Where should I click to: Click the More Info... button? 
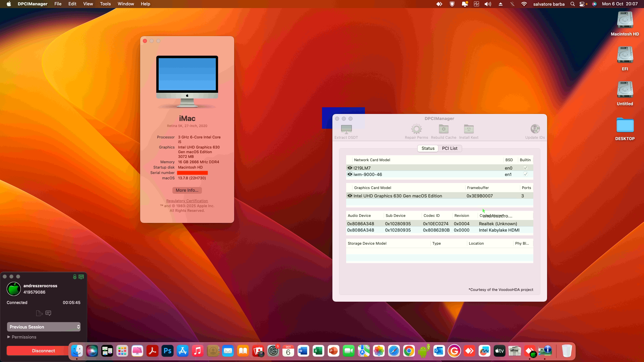coord(187,190)
